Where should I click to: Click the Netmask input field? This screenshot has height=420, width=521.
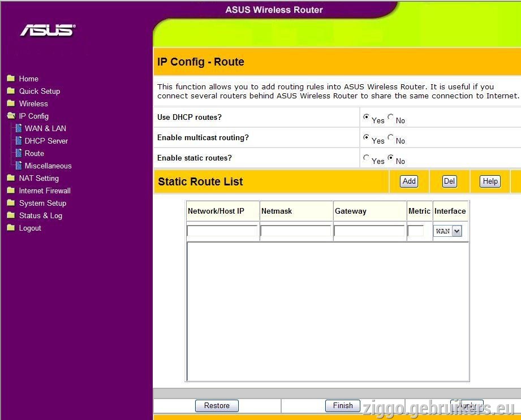296,231
